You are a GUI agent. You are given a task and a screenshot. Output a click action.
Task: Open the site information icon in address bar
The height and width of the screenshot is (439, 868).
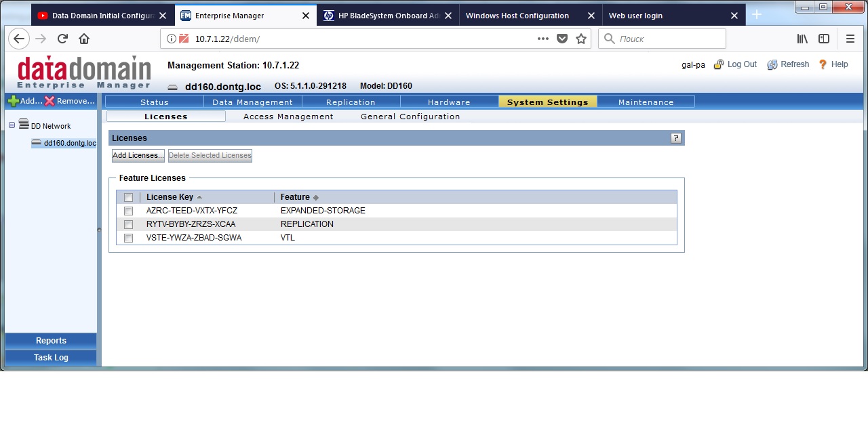[x=172, y=39]
